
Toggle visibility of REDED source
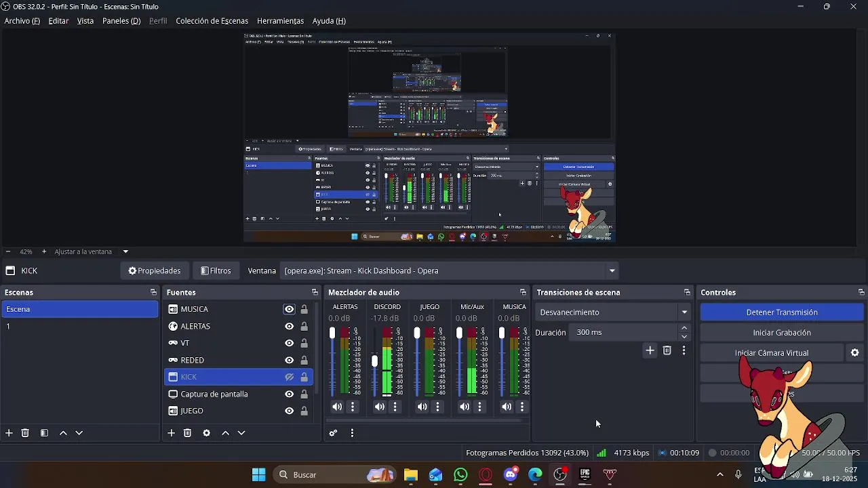(290, 360)
